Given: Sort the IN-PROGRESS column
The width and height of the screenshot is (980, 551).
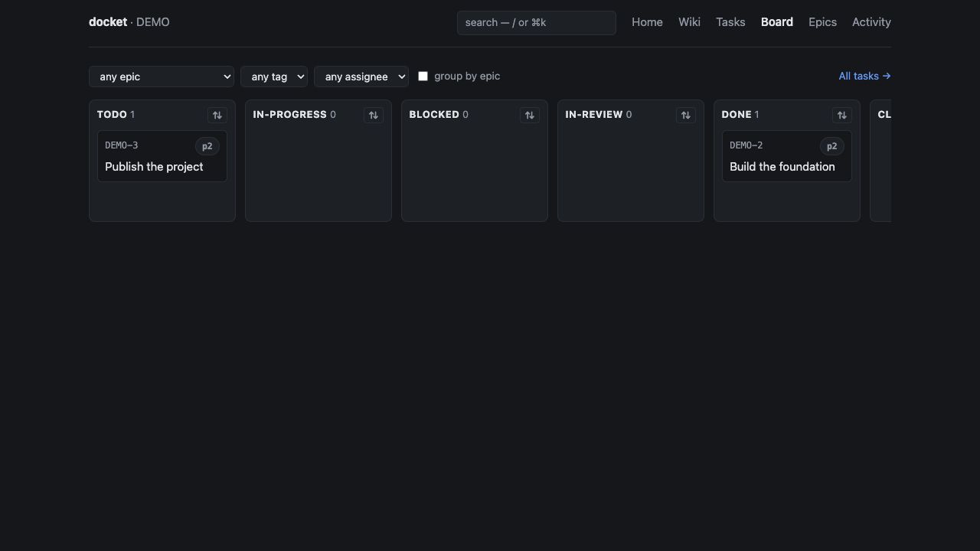Looking at the screenshot, I should (374, 115).
